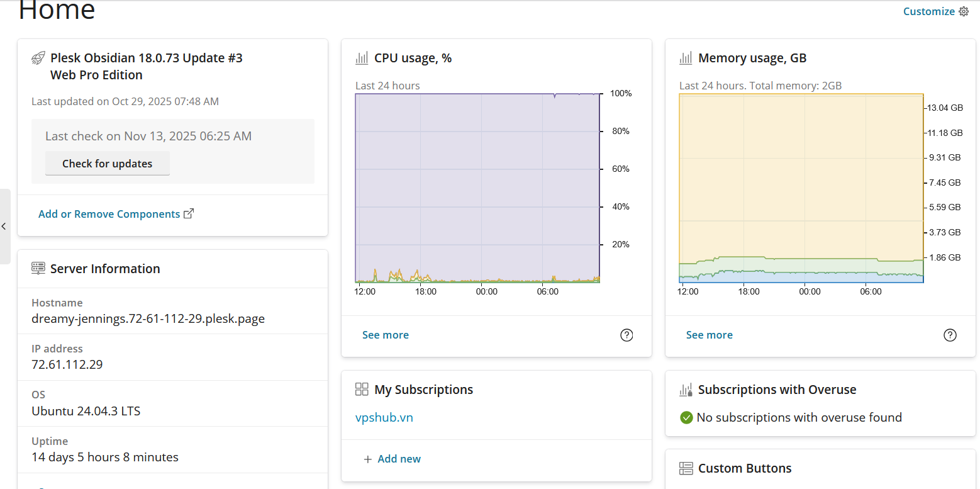
Task: Click the Home page heading
Action: (x=57, y=10)
